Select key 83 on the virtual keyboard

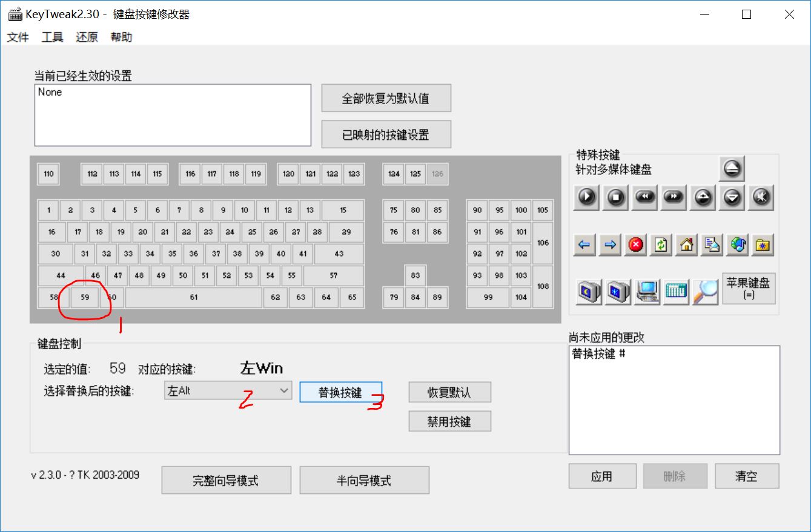(414, 275)
